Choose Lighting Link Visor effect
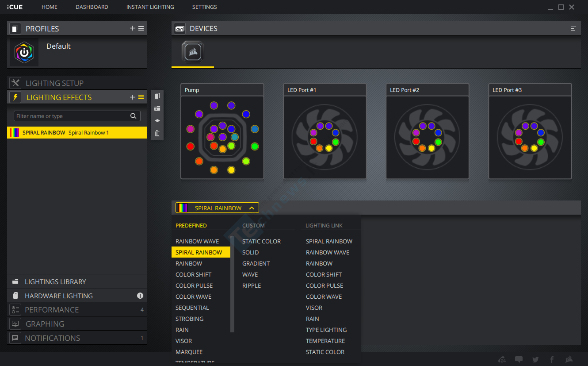 tap(314, 308)
